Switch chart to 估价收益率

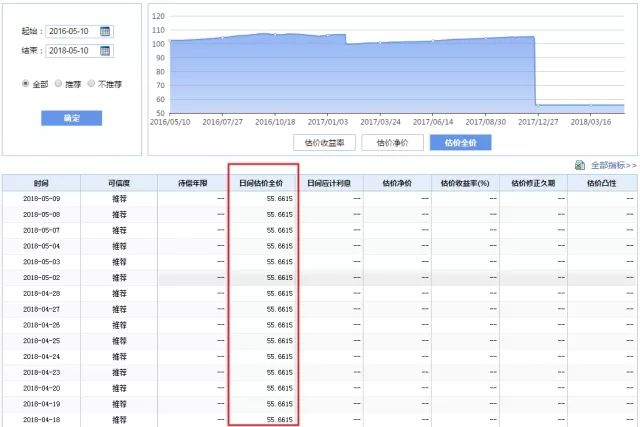tap(324, 142)
